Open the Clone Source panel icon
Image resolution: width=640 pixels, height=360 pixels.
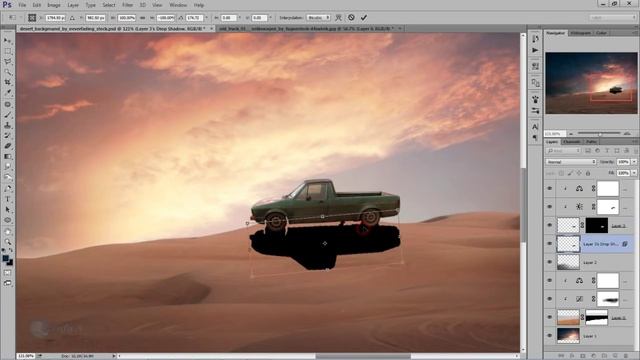point(535,83)
